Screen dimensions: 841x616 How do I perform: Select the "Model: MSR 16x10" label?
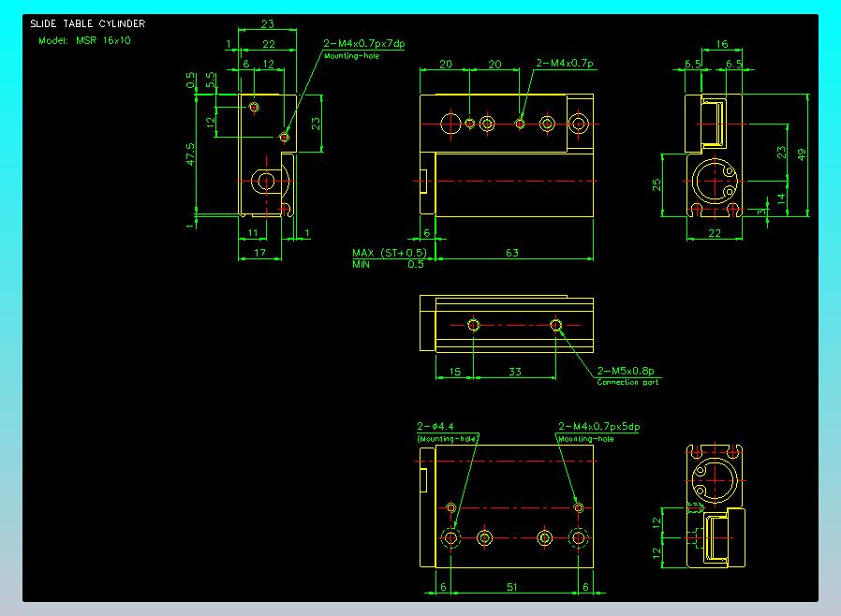point(84,40)
